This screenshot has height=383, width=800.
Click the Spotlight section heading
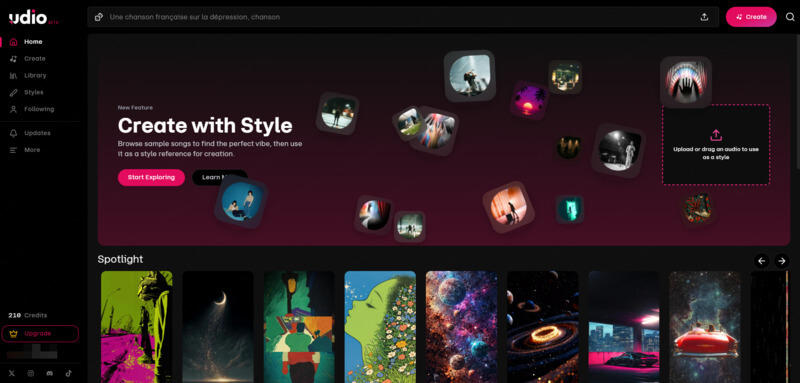(120, 260)
